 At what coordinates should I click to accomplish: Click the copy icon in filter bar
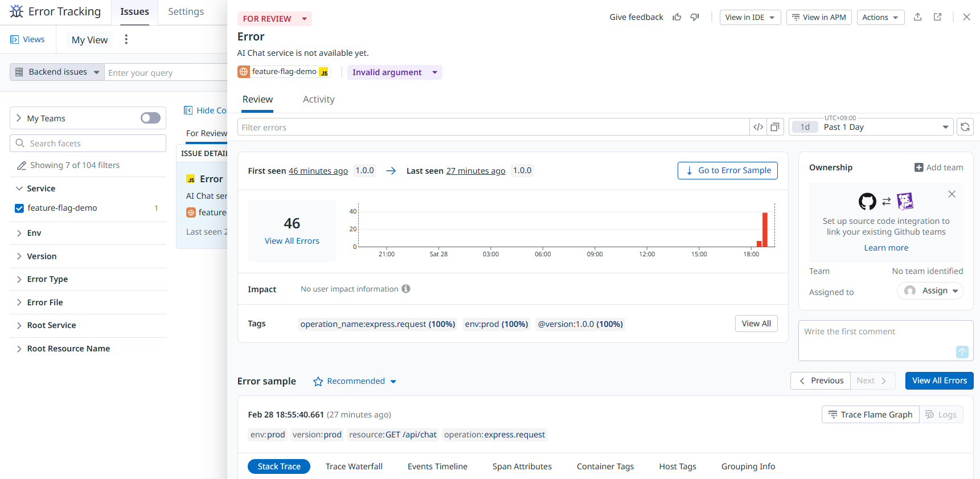pyautogui.click(x=775, y=127)
